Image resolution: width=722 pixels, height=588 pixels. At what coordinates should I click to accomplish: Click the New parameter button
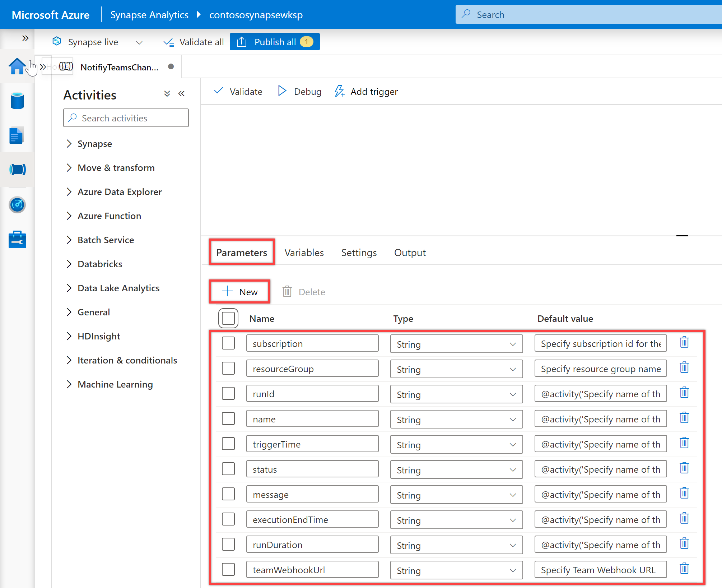(x=240, y=292)
